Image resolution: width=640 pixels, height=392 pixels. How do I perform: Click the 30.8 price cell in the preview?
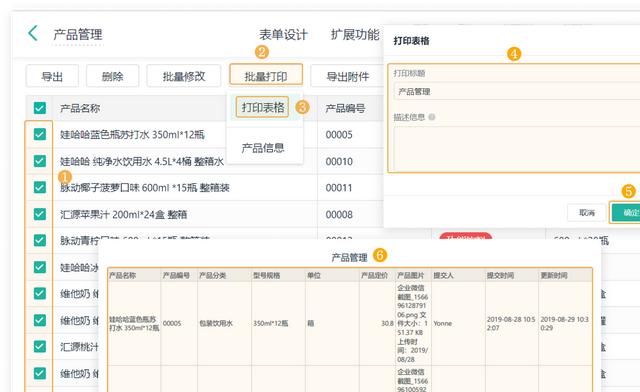[387, 323]
